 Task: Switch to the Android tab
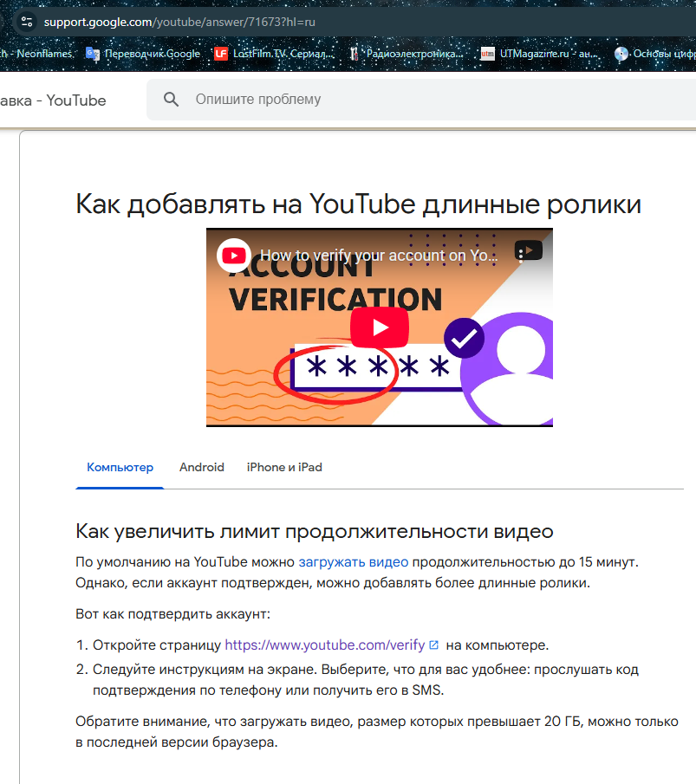coord(202,468)
